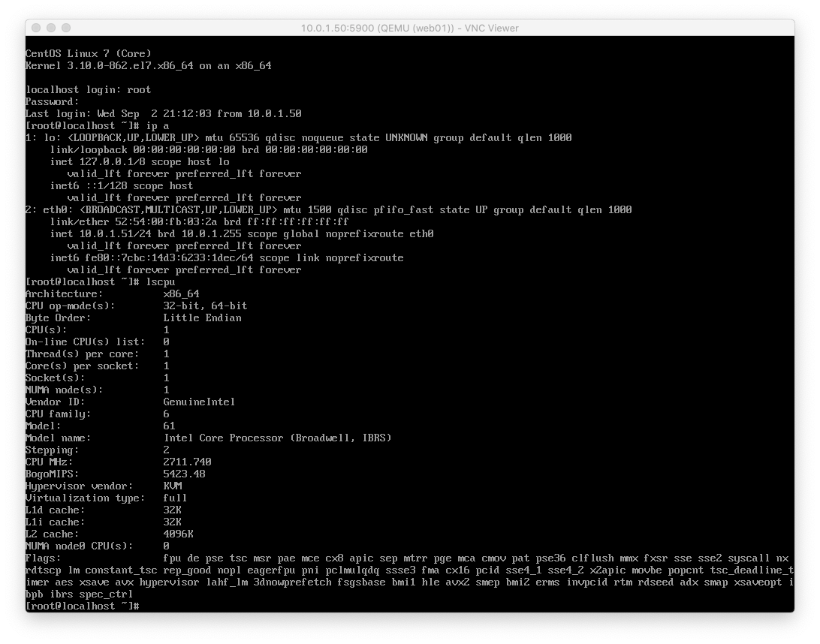Click the "link/loopback 00:00:00:00:00:00" line
820x644 pixels.
pos(209,149)
